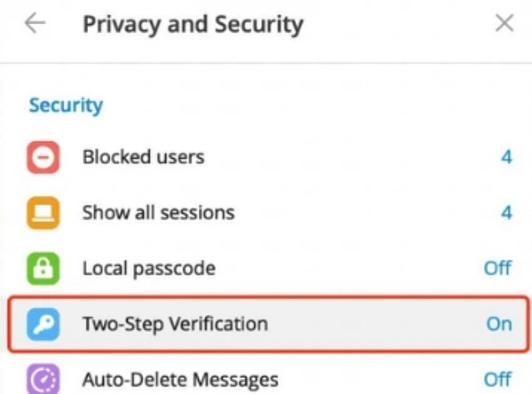Image resolution: width=532 pixels, height=394 pixels.
Task: Click the back arrow icon
Action: pos(35,24)
